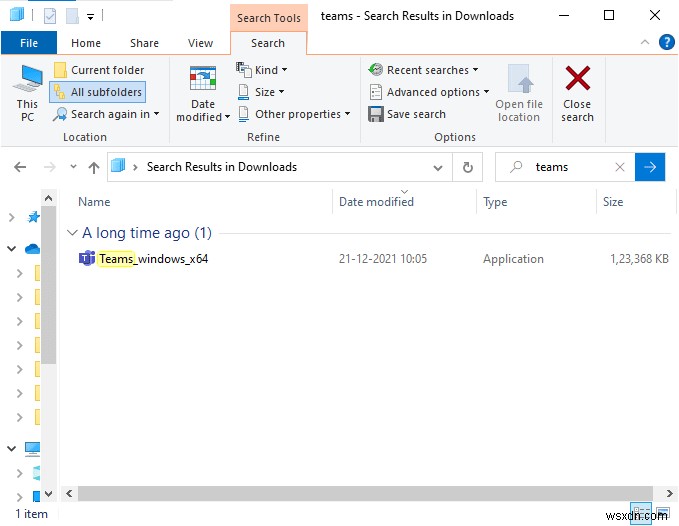679x526 pixels.
Task: Open Advanced options dropdown
Action: pyautogui.click(x=429, y=92)
